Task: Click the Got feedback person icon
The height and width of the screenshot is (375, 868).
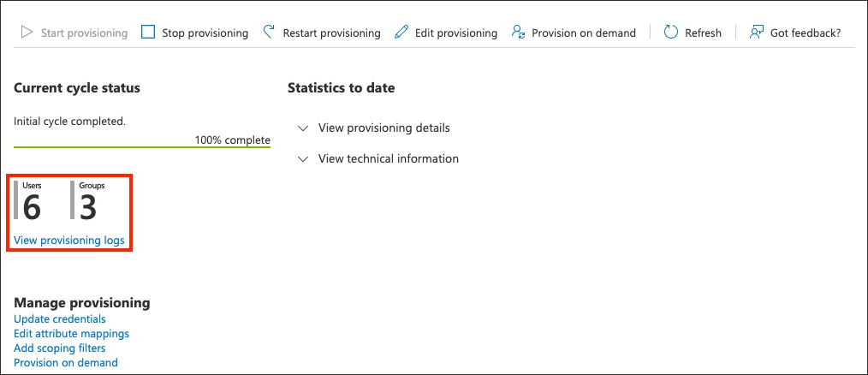Action: (x=756, y=33)
